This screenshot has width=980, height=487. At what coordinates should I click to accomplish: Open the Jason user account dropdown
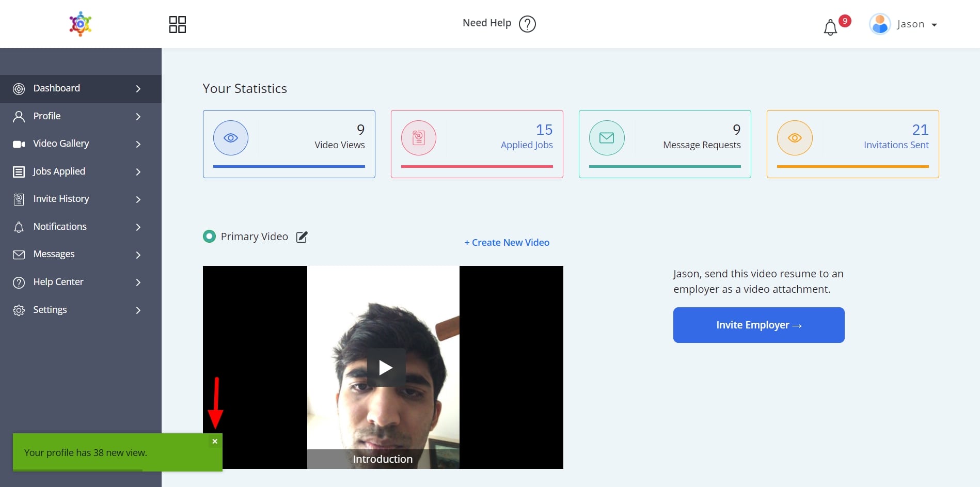coord(904,24)
